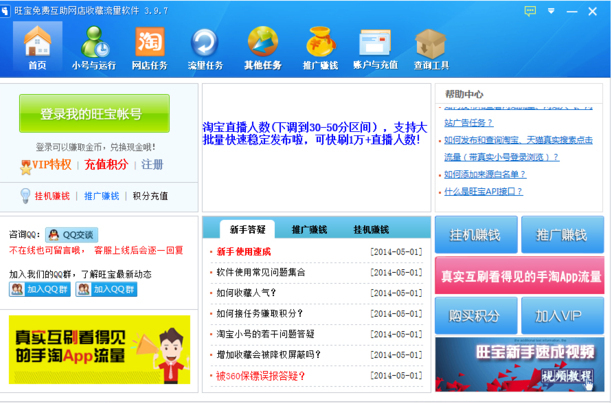The width and height of the screenshot is (612, 403).
Task: Click the feedback chat bubble icon
Action: click(530, 11)
